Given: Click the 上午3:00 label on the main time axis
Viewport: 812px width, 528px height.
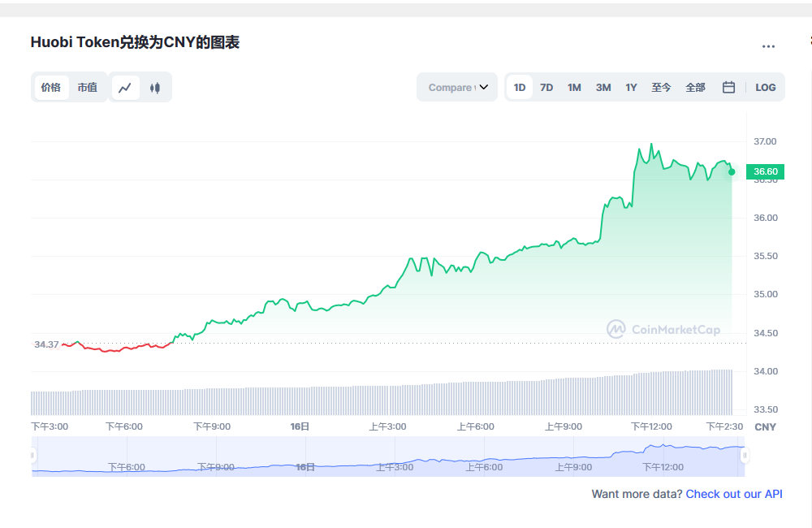Looking at the screenshot, I should [387, 426].
